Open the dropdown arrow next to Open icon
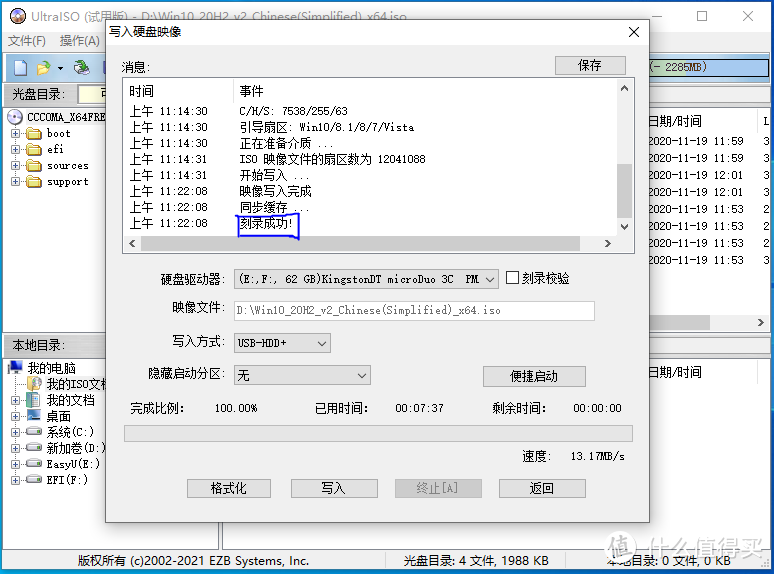Image resolution: width=774 pixels, height=574 pixels. pos(60,68)
